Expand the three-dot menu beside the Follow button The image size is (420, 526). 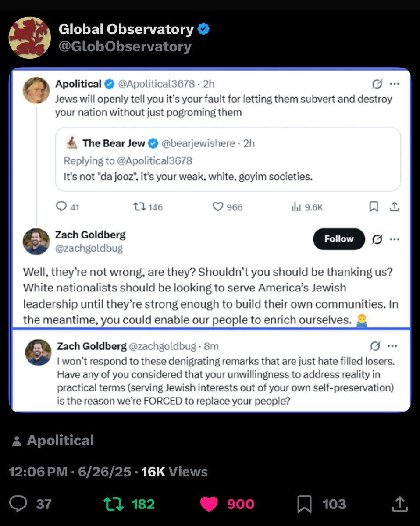pyautogui.click(x=394, y=239)
